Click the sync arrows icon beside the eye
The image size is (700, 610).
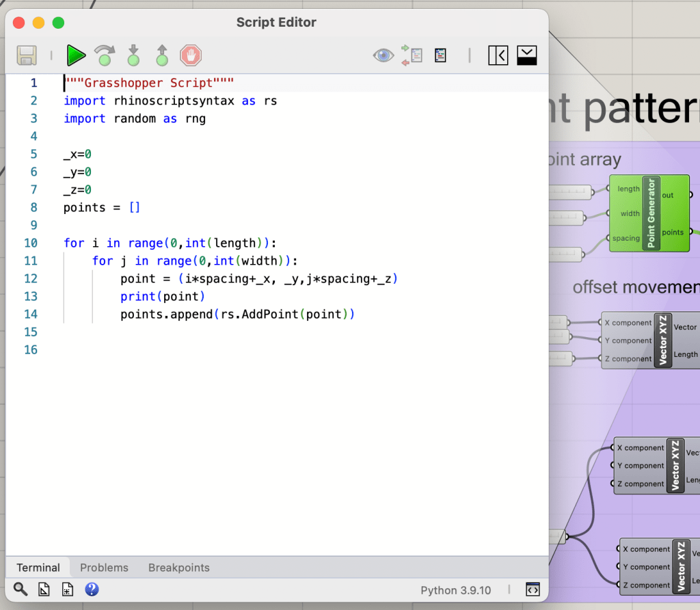pos(412,55)
